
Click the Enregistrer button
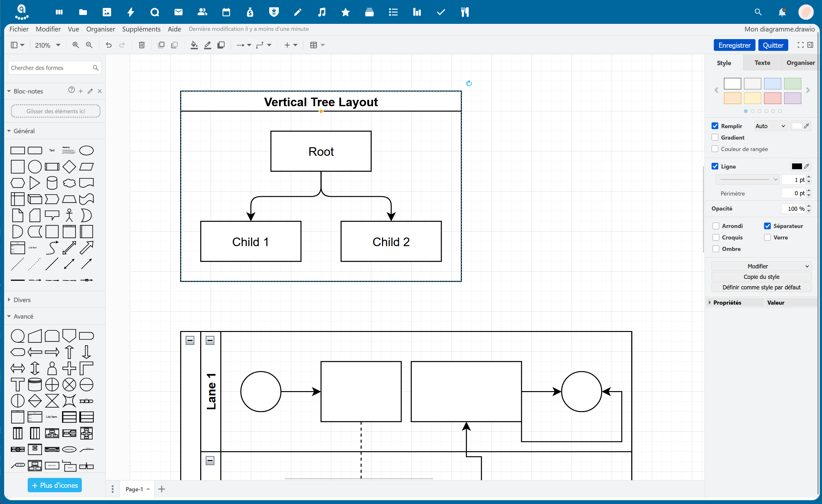coord(734,45)
